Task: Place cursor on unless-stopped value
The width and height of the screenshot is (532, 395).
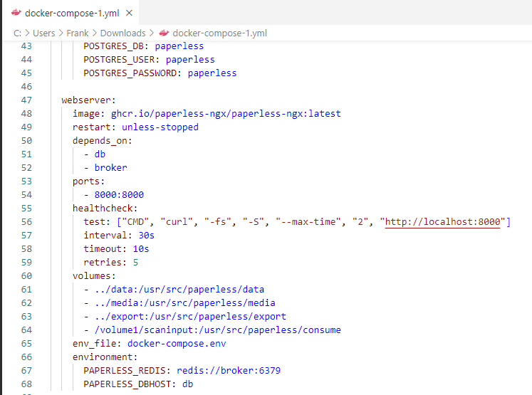Action: (160, 127)
